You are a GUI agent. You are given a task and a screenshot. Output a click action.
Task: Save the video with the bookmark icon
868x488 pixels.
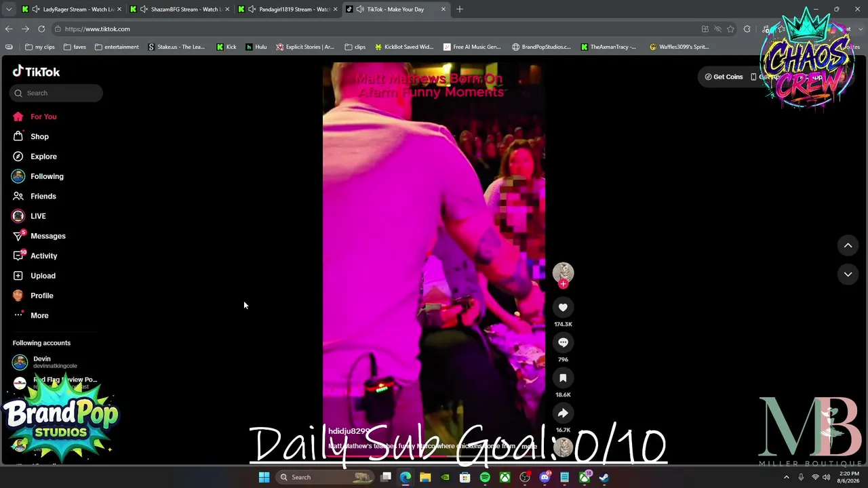pos(563,378)
